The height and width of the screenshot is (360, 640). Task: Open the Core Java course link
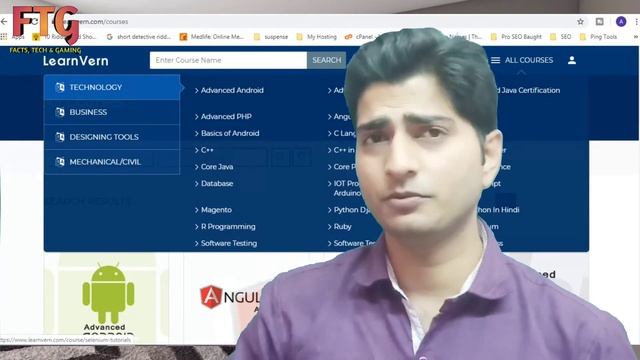point(217,167)
